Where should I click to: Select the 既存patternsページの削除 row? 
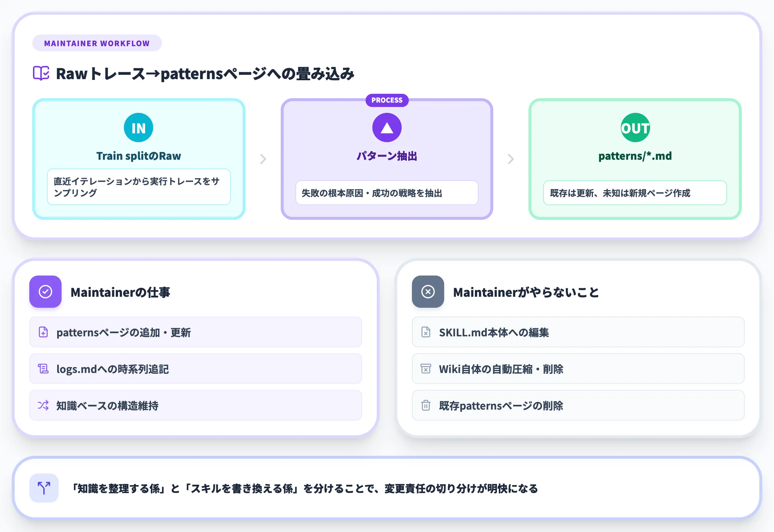(x=578, y=405)
